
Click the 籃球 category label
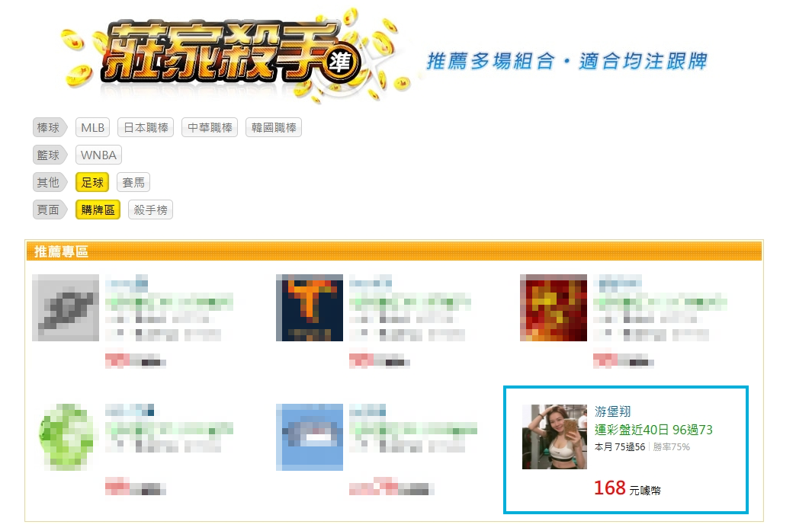pyautogui.click(x=50, y=155)
